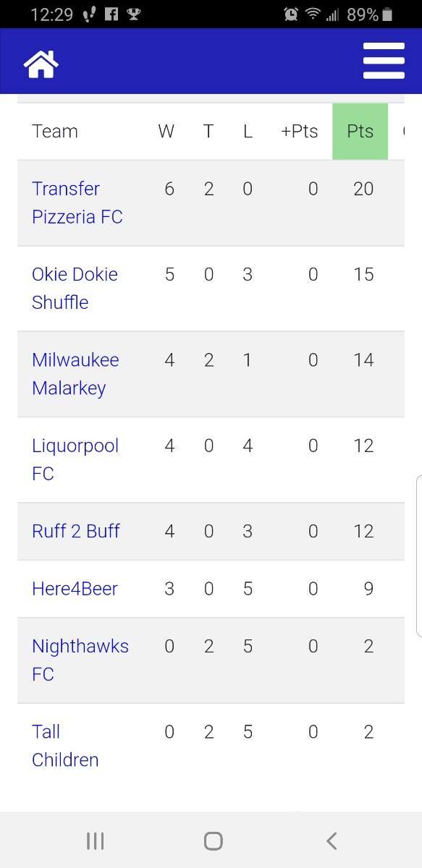Open the Okie Dokie Shuffle team link
Image resolution: width=422 pixels, height=868 pixels.
pyautogui.click(x=75, y=288)
